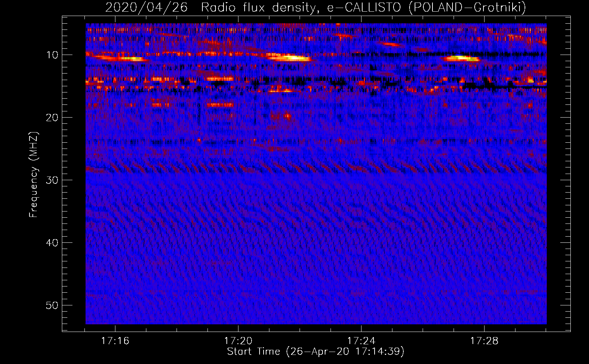Click the 10 MHz frequency tick label
The image size is (589, 364).
coord(52,55)
